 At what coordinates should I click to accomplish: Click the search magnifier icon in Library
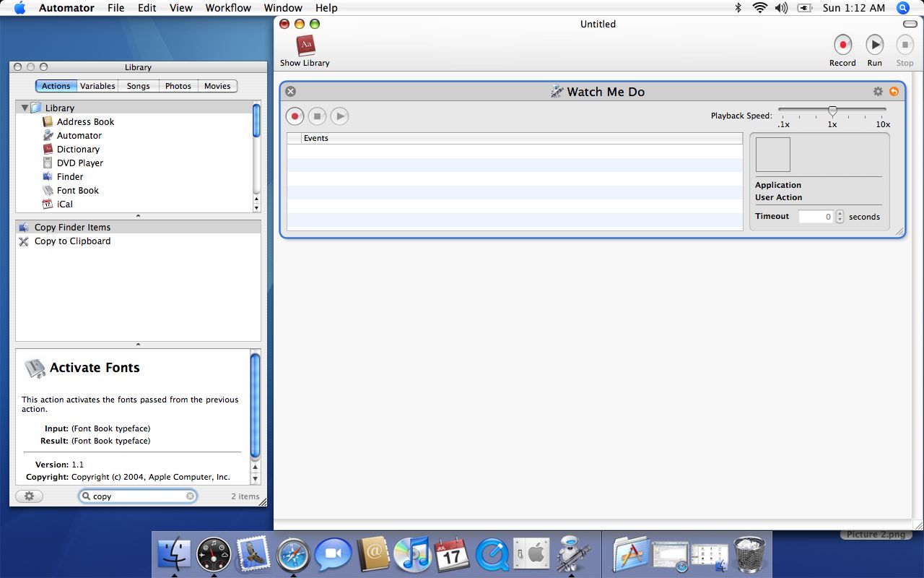pyautogui.click(x=86, y=496)
